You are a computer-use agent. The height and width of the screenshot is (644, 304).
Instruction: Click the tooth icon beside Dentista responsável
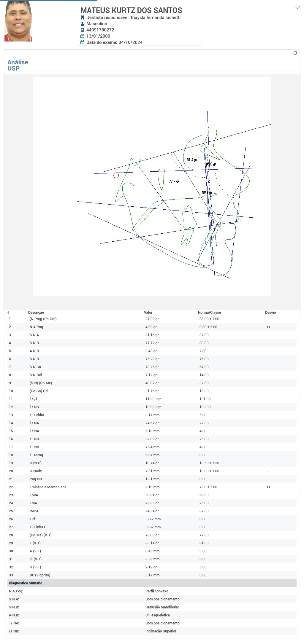[83, 17]
